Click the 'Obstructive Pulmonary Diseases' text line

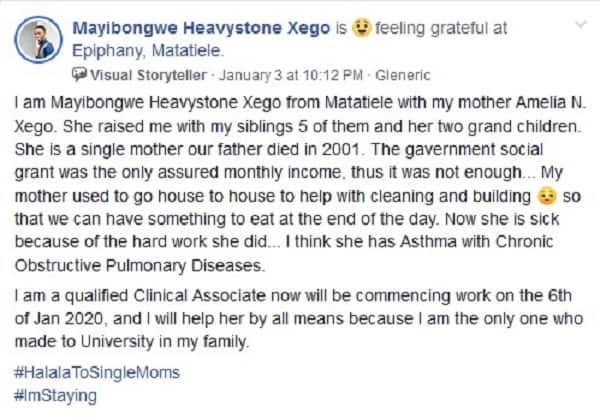click(x=140, y=265)
